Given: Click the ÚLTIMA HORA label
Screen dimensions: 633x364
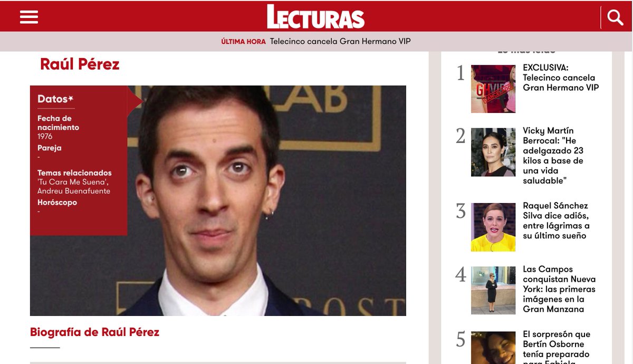Looking at the screenshot, I should point(243,42).
